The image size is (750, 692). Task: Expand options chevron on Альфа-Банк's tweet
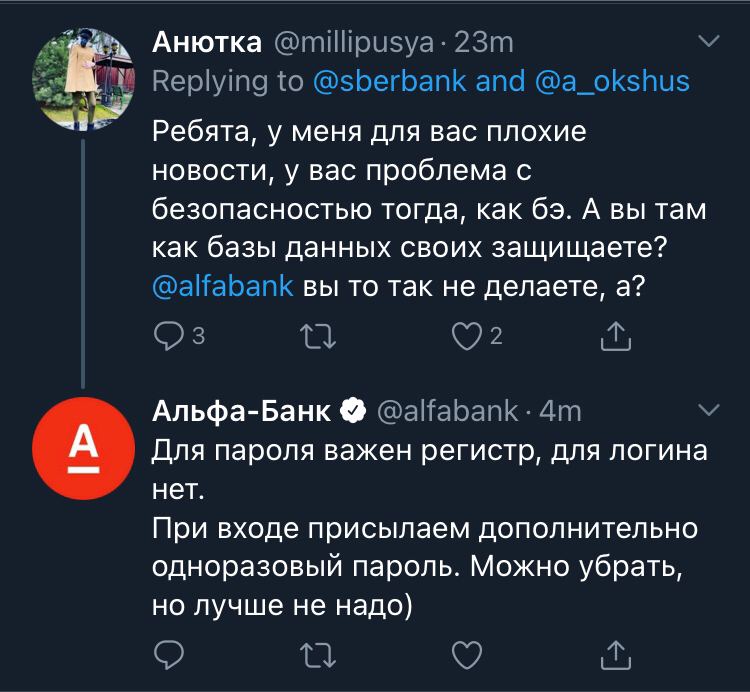pos(707,410)
